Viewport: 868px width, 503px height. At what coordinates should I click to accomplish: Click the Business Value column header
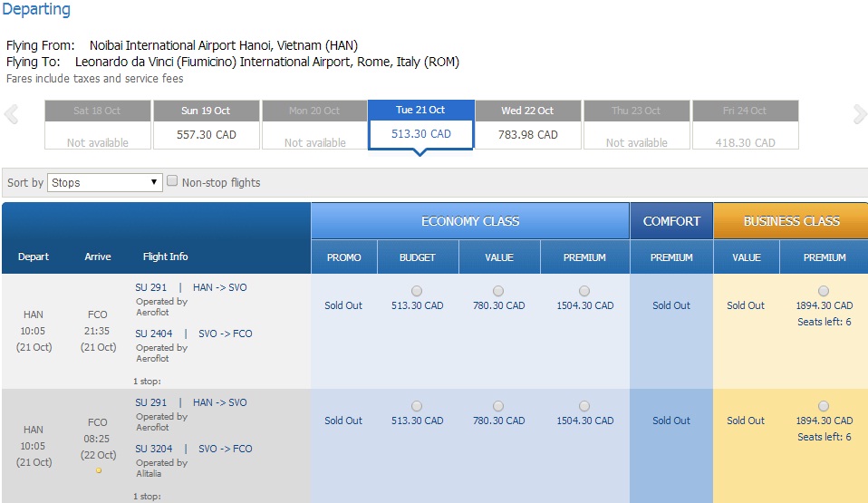747,257
